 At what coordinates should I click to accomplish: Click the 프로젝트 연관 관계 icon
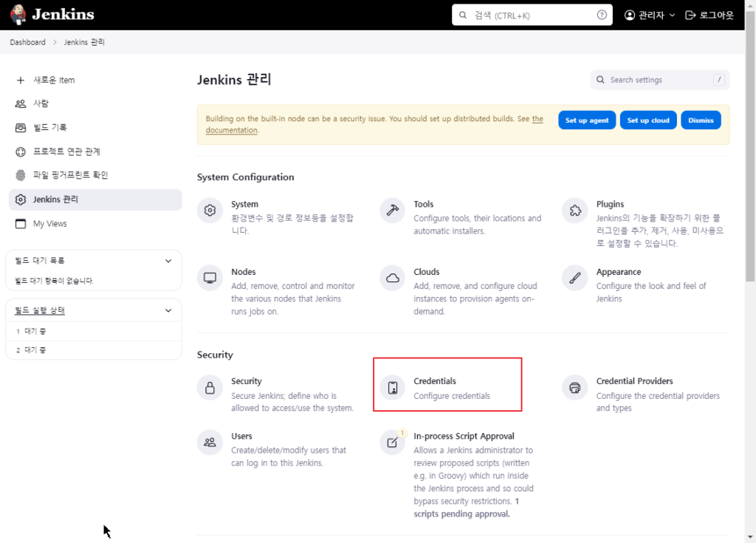pyautogui.click(x=20, y=151)
